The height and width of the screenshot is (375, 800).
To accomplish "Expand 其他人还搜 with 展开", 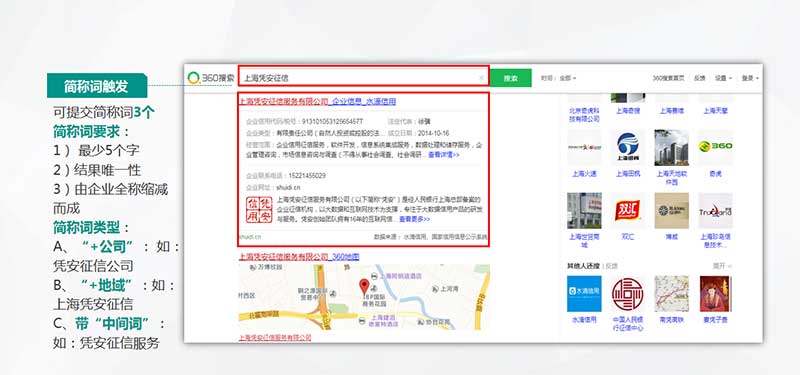I will point(722,266).
